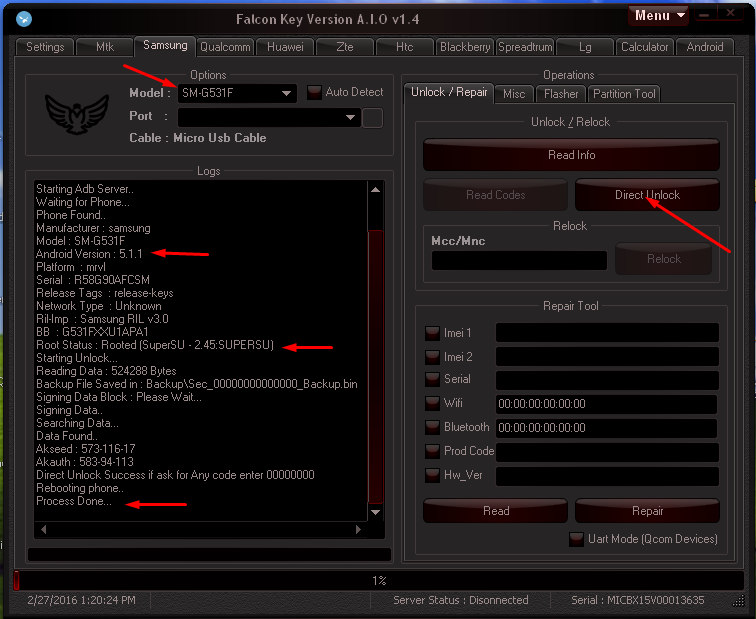Screen dimensions: 756x619
Task: Select the Partition Tool tab
Action: click(x=624, y=94)
